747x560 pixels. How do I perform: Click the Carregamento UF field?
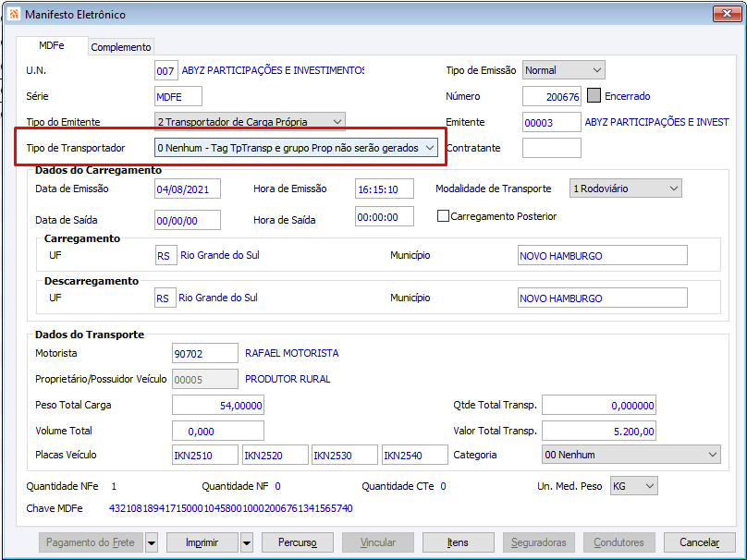click(166, 255)
